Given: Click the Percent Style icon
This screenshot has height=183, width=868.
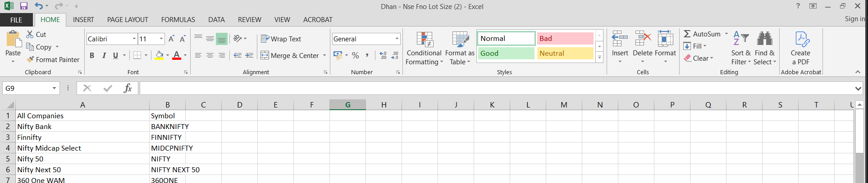Looking at the screenshot, I should point(356,55).
